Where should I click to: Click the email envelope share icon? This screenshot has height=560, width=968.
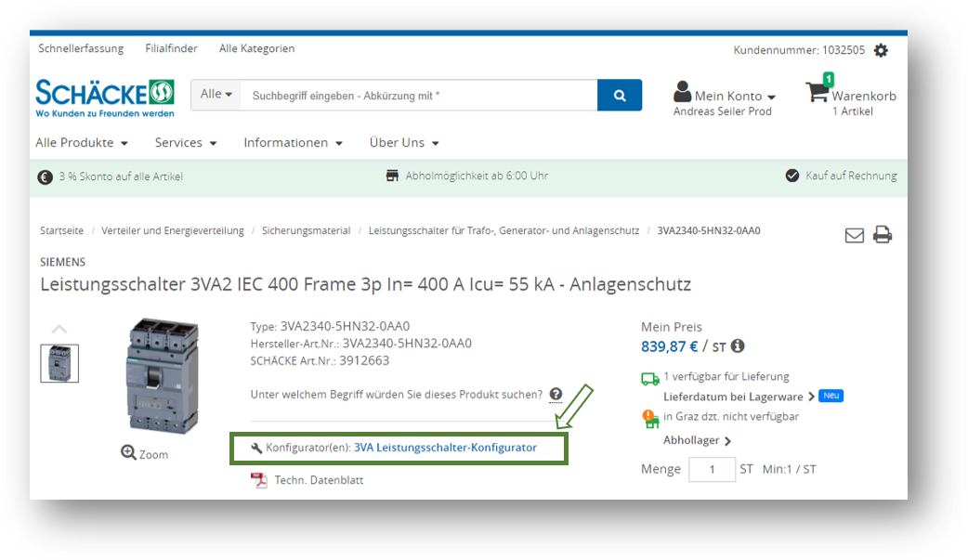[854, 235]
